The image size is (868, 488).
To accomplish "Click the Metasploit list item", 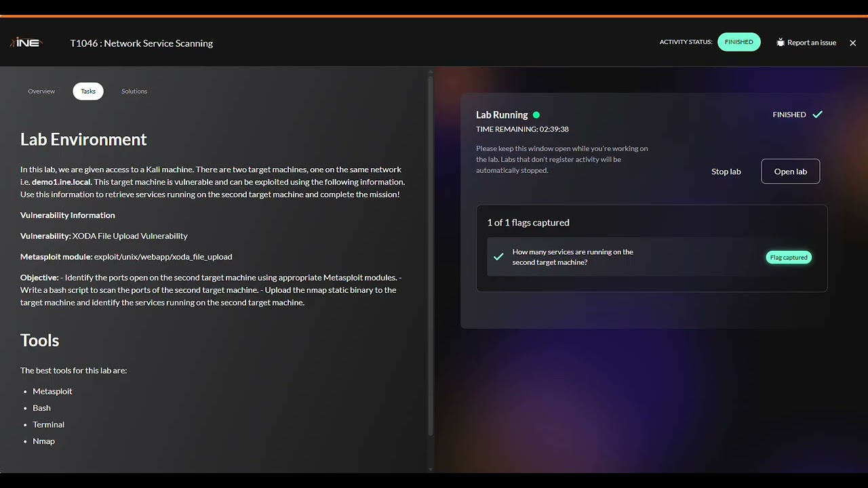I will [x=52, y=391].
